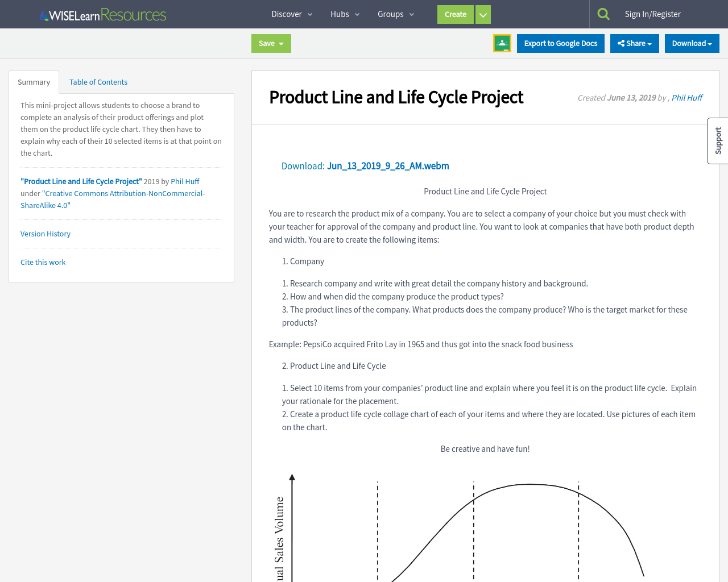Open the Create split-button chevron
Image resolution: width=728 pixels, height=582 pixels.
(x=482, y=14)
